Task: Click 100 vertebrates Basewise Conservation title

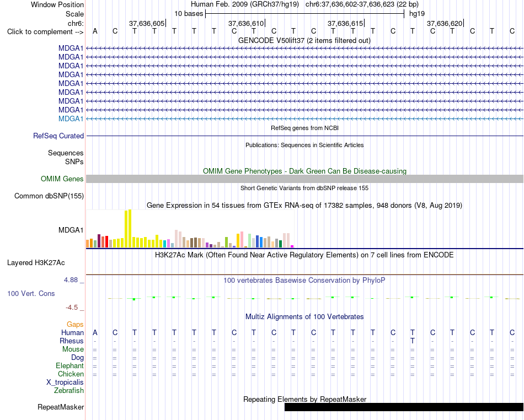Action: click(x=304, y=280)
